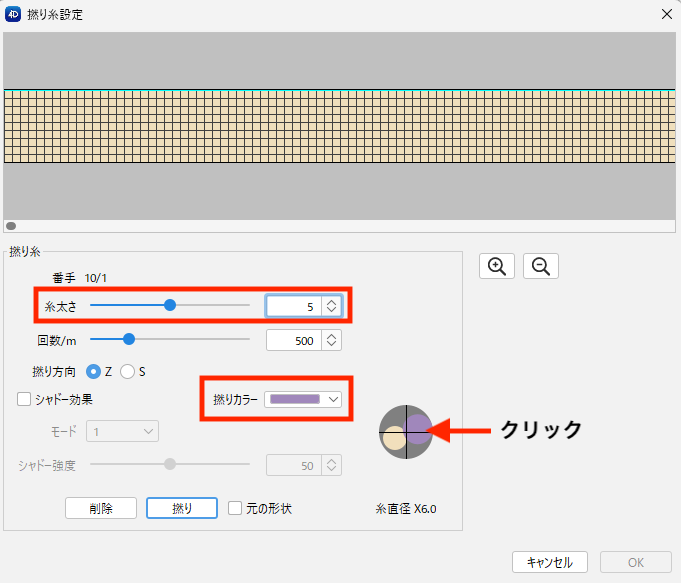This screenshot has height=583, width=681.
Task: Click the OK button
Action: coord(636,562)
